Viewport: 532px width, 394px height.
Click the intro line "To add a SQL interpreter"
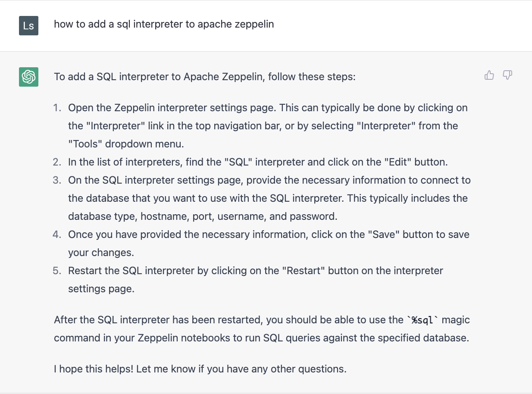(x=205, y=77)
